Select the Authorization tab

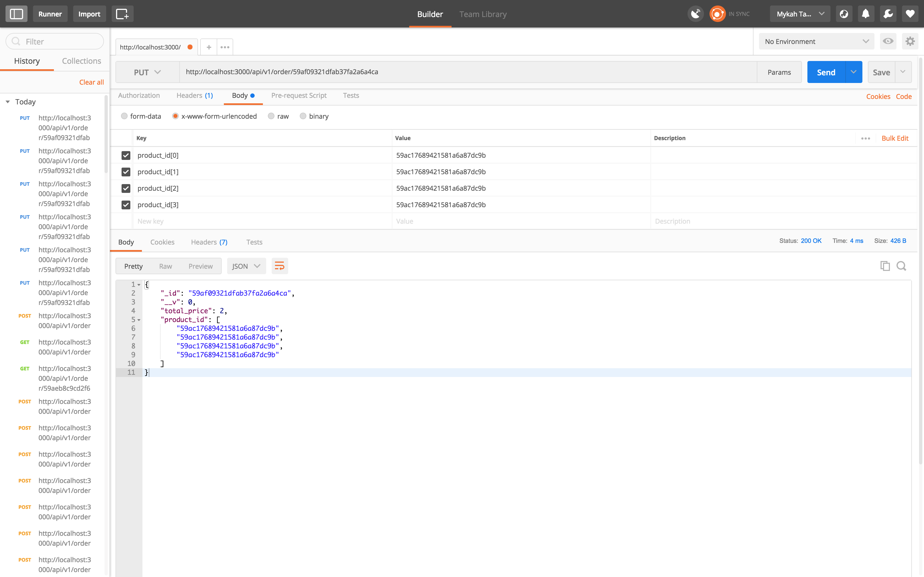point(140,96)
